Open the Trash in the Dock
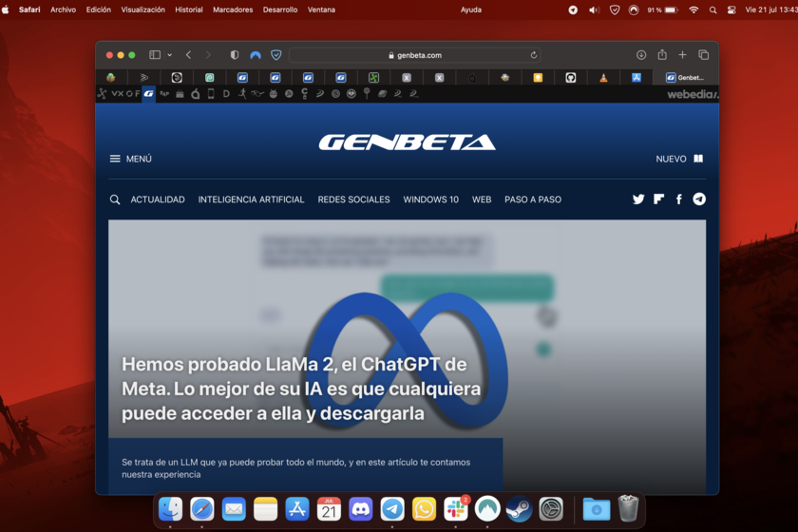 pyautogui.click(x=628, y=508)
